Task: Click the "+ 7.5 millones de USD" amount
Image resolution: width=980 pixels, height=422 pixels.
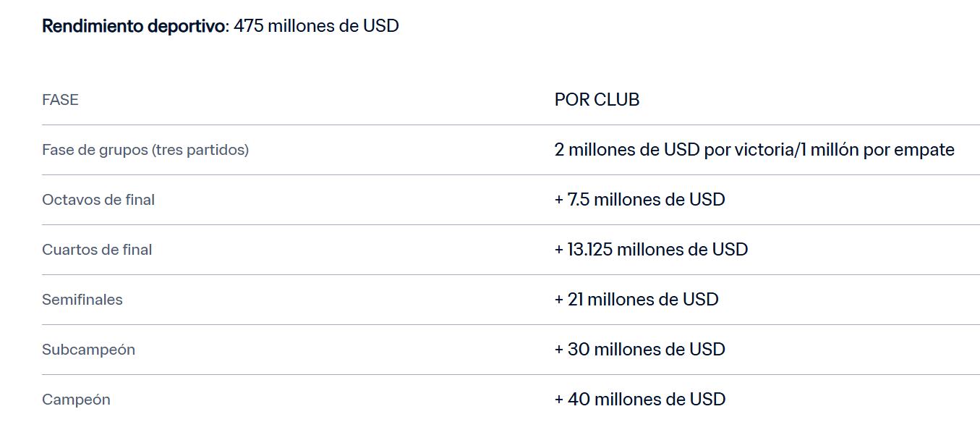Action: (x=639, y=200)
